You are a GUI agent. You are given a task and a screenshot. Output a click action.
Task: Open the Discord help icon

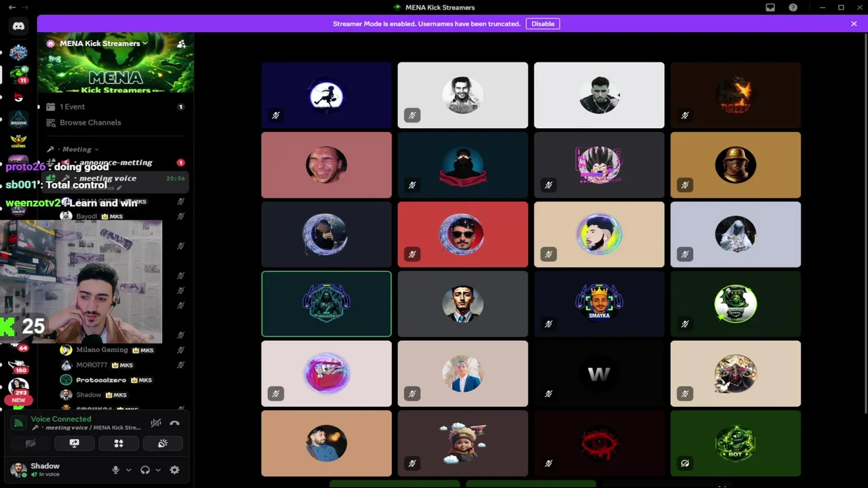pyautogui.click(x=793, y=7)
